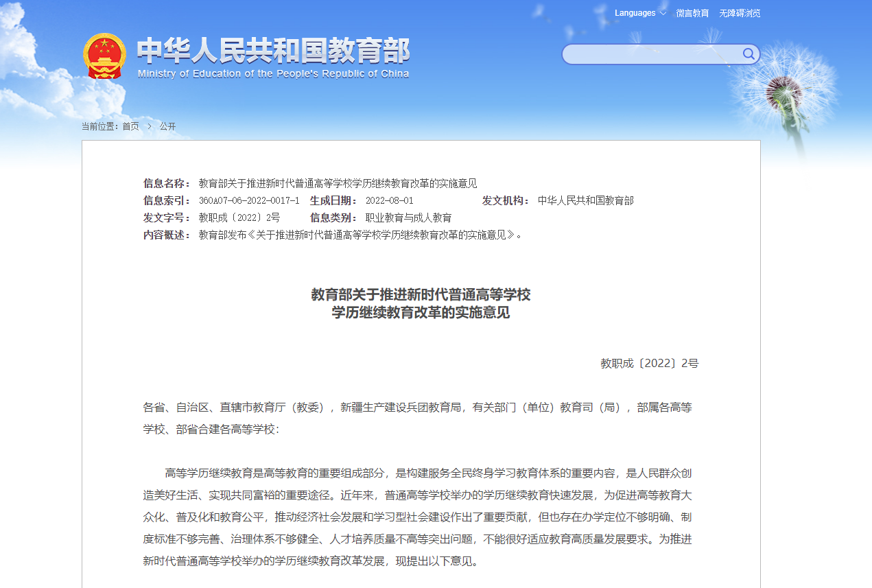Click the 内容概述 summary text
Image resolution: width=872 pixels, height=588 pixels.
[x=360, y=235]
